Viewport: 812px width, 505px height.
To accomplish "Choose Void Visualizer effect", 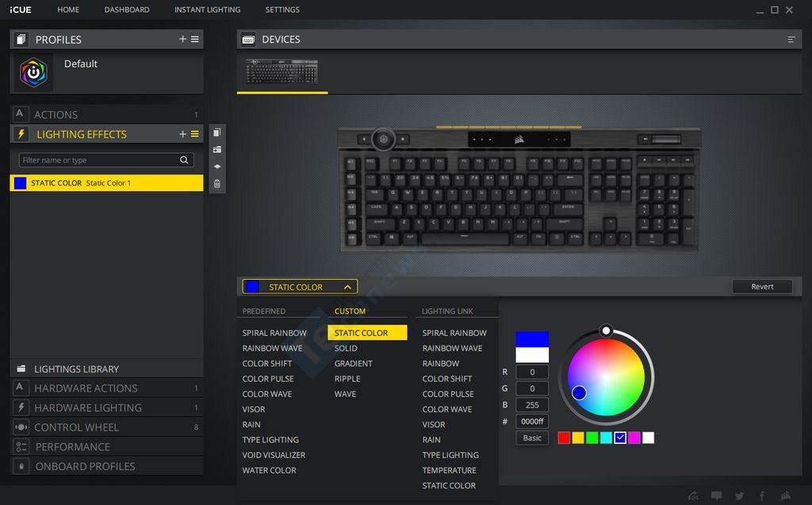I will 274,455.
